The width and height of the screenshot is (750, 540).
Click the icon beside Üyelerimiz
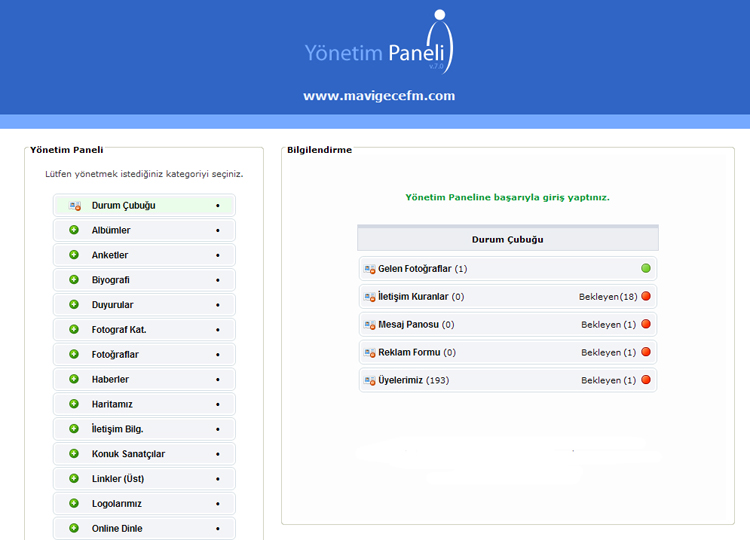(370, 381)
